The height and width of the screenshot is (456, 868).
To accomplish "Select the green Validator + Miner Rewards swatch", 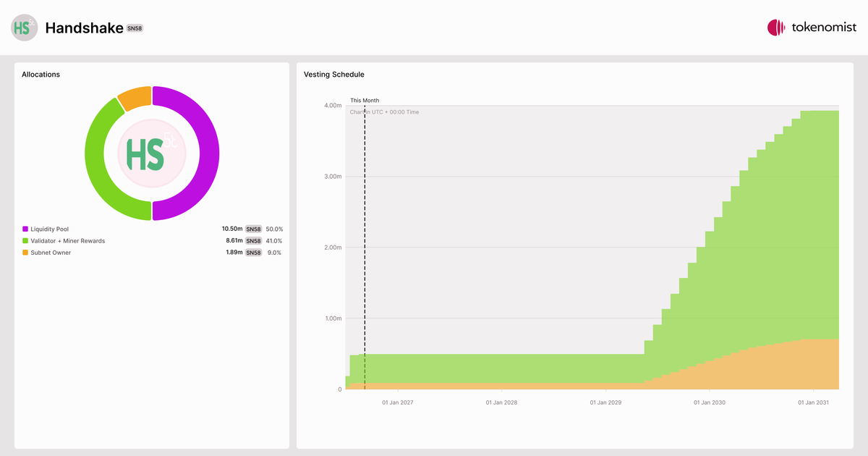I will [x=25, y=240].
